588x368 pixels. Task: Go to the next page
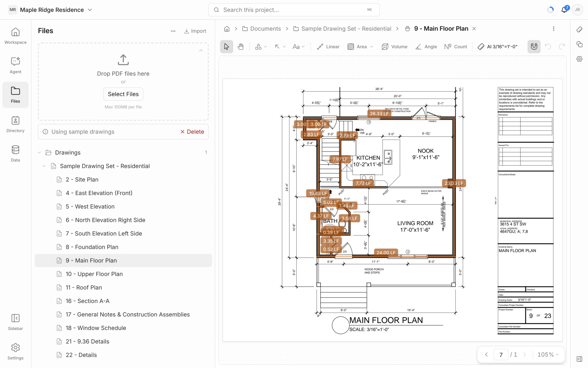click(x=525, y=355)
